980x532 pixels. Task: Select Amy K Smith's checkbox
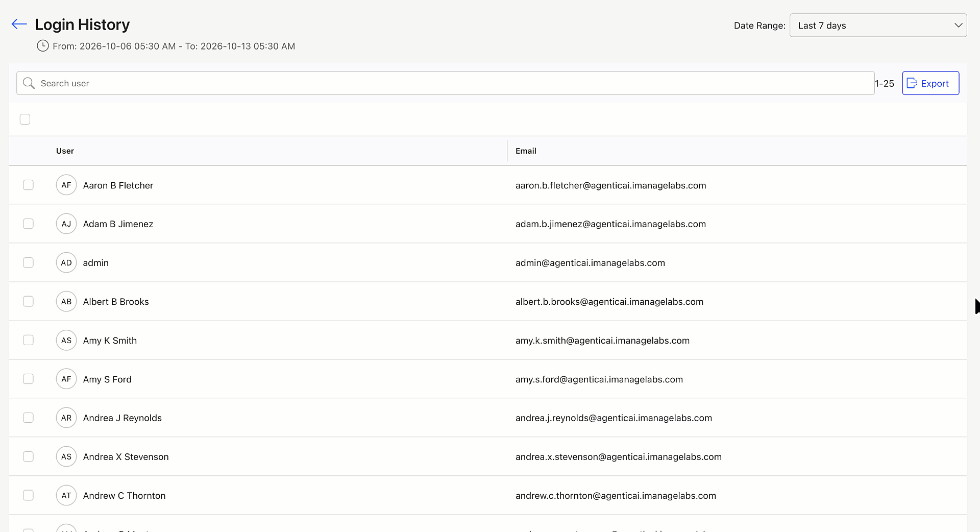28,340
